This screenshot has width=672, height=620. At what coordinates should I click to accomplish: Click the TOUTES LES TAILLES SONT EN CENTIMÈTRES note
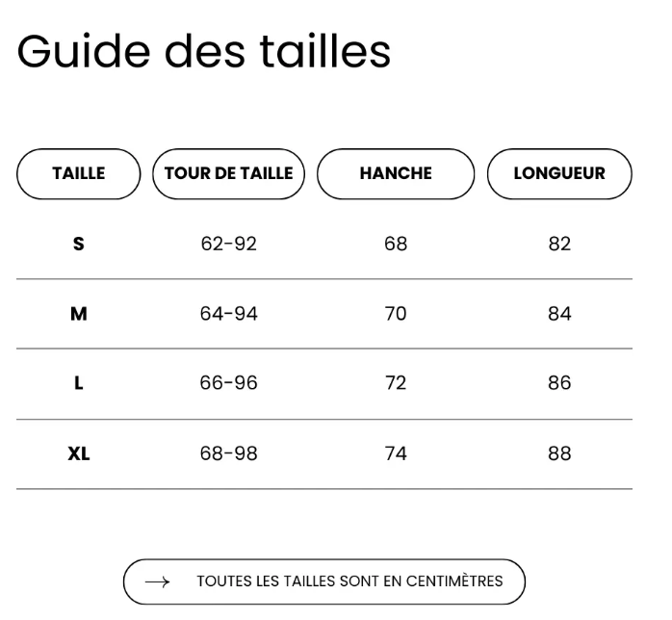[349, 581]
